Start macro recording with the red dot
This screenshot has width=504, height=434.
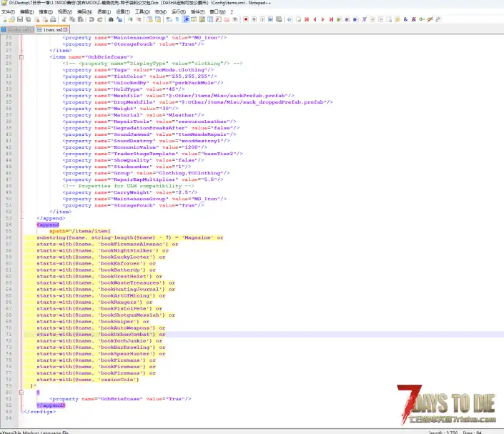(246, 19)
